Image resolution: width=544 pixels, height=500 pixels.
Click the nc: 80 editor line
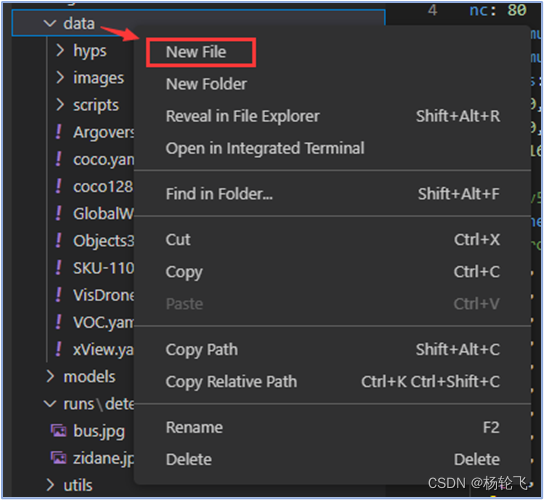497,10
